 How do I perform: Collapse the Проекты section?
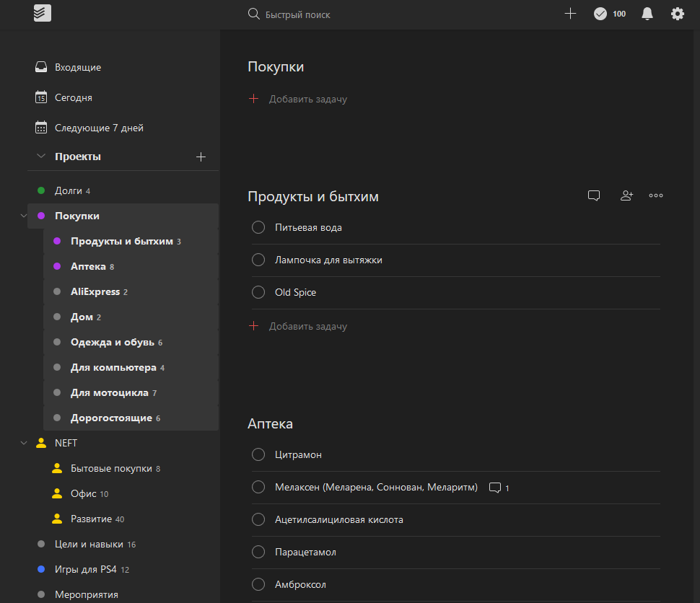tap(41, 157)
